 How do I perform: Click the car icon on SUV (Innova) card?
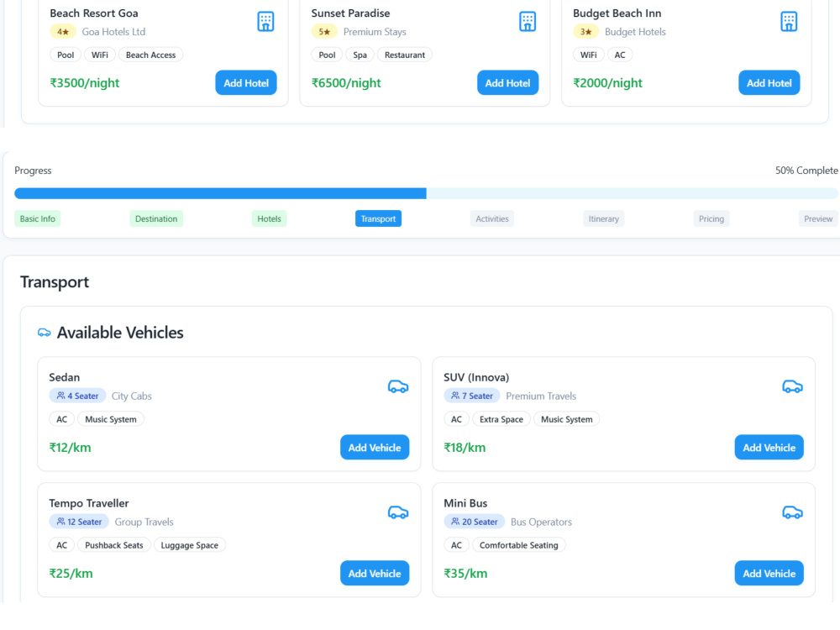pyautogui.click(x=792, y=386)
